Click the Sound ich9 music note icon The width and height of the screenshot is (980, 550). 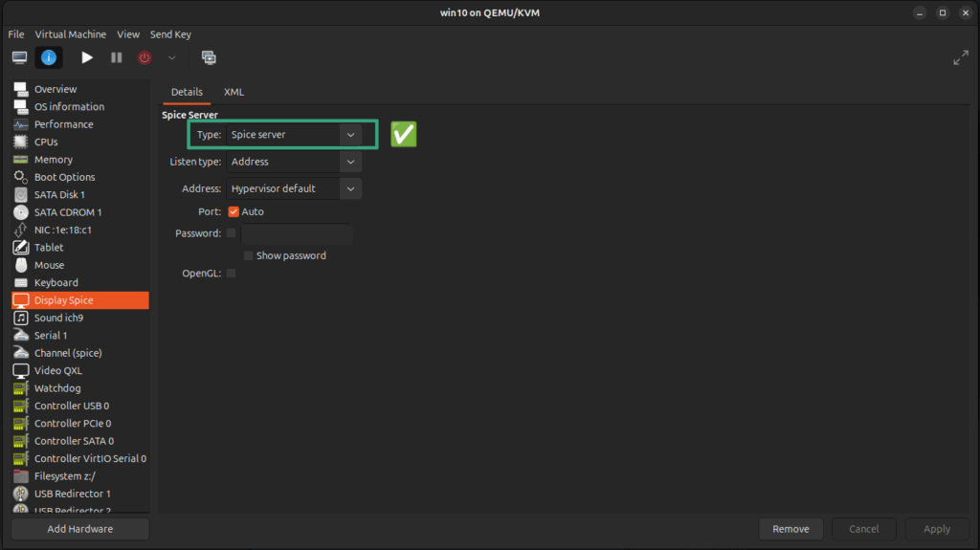(21, 318)
